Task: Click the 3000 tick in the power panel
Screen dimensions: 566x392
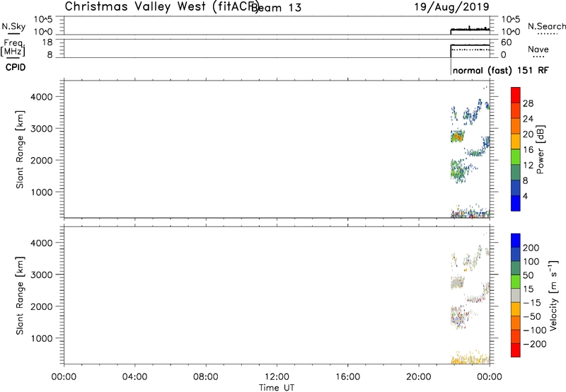Action: 42,129
